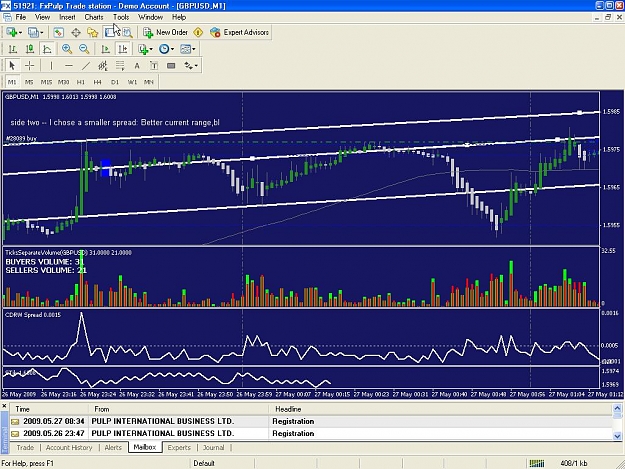Open the Profiles toolbar icon
This screenshot has height=469, width=625.
coord(33,32)
